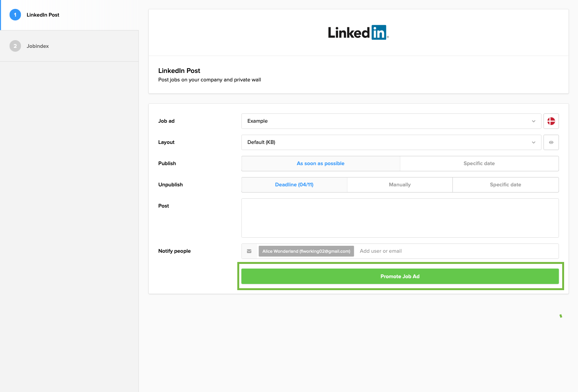Choose Unpublish at Deadline (04/11)
Screen dimensions: 578x392
pyautogui.click(x=294, y=185)
